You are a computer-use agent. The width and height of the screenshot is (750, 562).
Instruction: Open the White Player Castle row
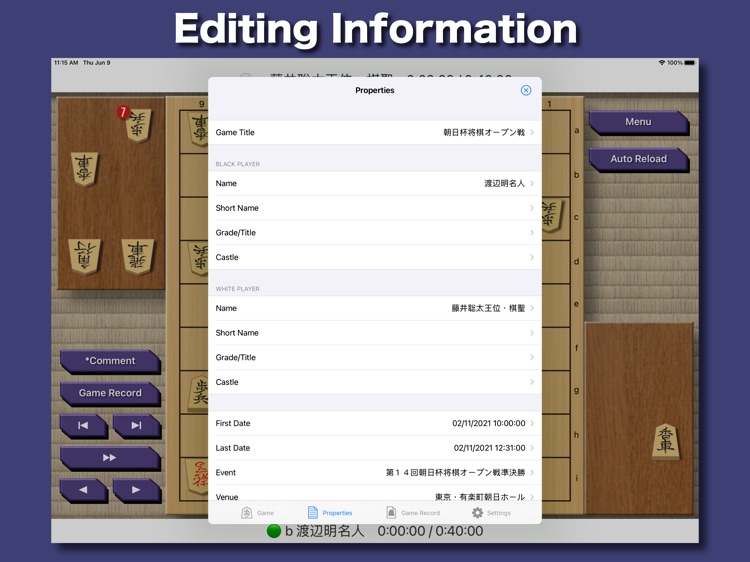click(375, 382)
